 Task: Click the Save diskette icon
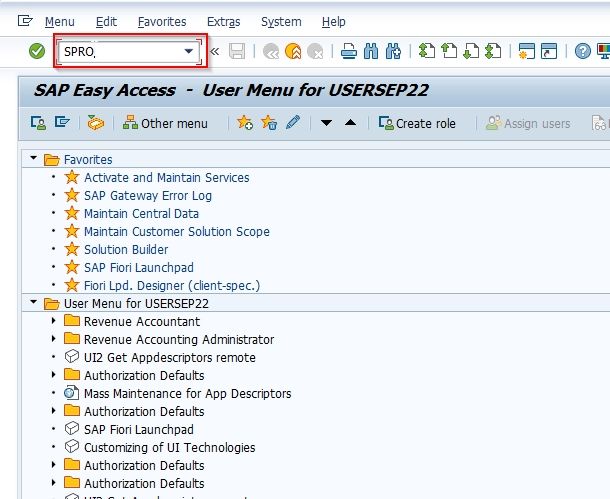(237, 51)
